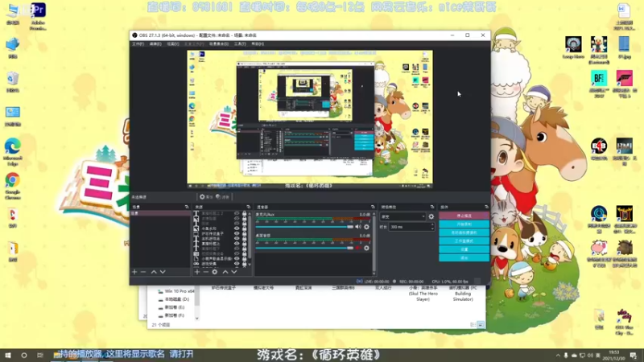Increase transition duration with up stepper
Viewport: 644px width, 362px height.
(x=432, y=225)
